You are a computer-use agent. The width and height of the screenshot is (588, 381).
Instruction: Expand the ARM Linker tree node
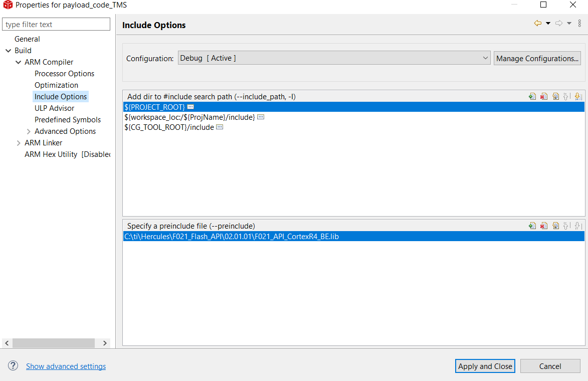(x=19, y=143)
